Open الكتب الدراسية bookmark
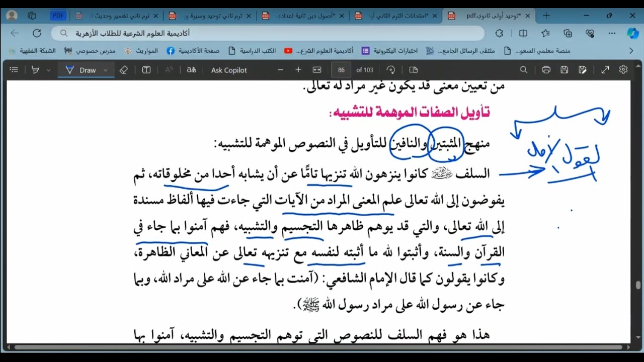The width and height of the screenshot is (644, 362). [252, 51]
